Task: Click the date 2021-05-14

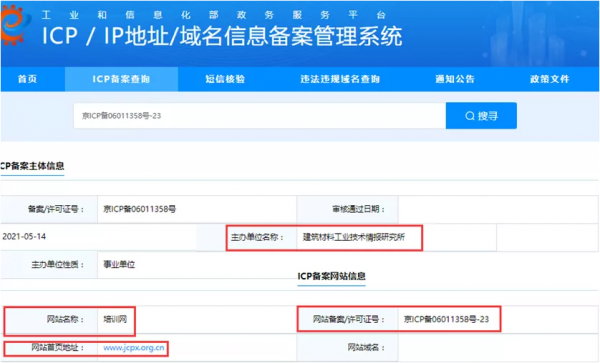Action: [24, 237]
